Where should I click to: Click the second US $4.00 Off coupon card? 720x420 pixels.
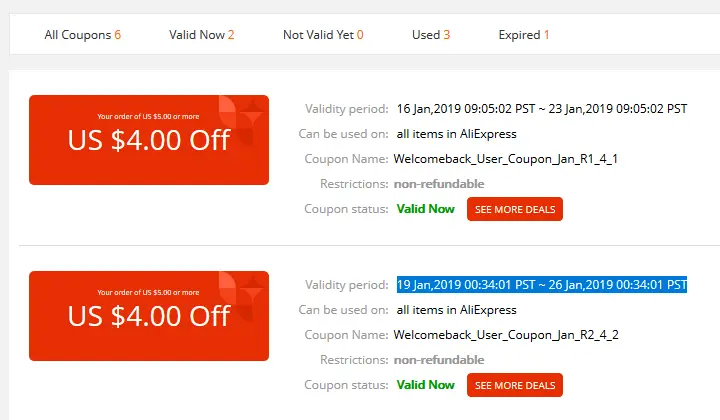149,316
